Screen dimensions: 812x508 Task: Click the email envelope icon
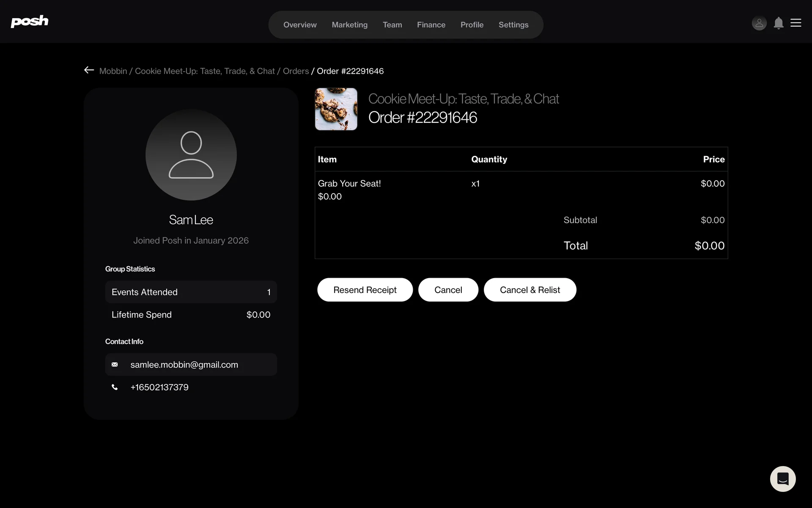(x=115, y=364)
